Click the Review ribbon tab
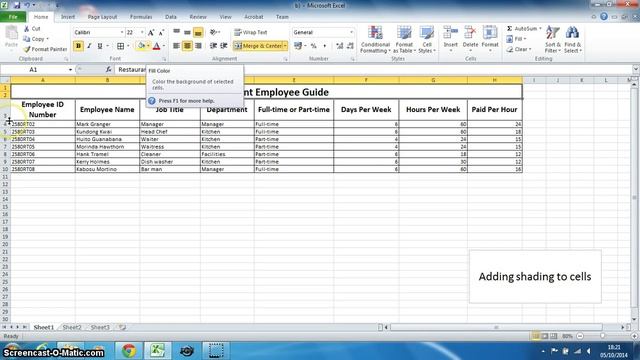This screenshot has width=640, height=360. [198, 17]
